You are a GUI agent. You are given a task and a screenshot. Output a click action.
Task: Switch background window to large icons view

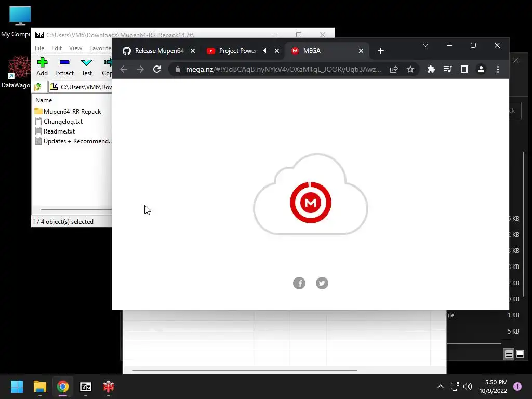click(520, 354)
